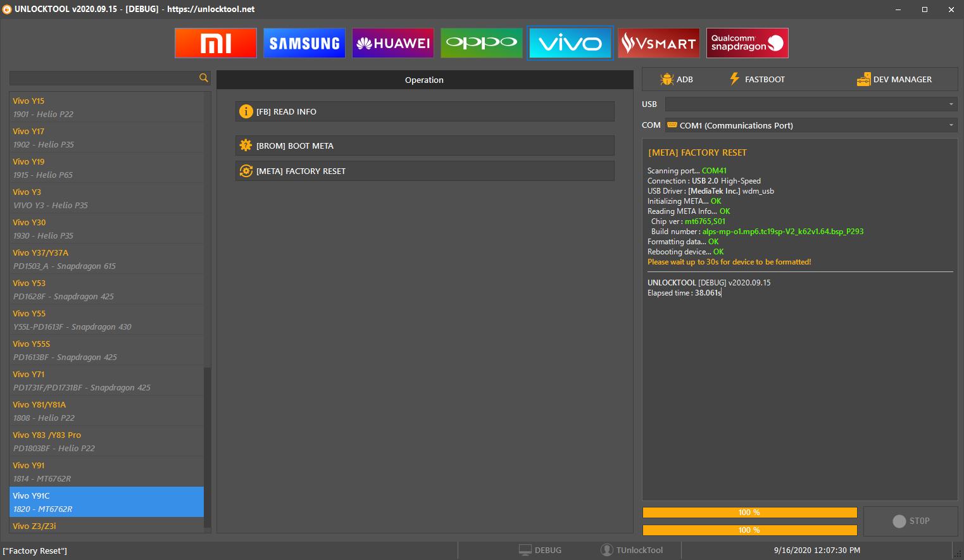Image resolution: width=964 pixels, height=560 pixels.
Task: Click the DEBUG monitor icon in status bar
Action: pyautogui.click(x=525, y=550)
